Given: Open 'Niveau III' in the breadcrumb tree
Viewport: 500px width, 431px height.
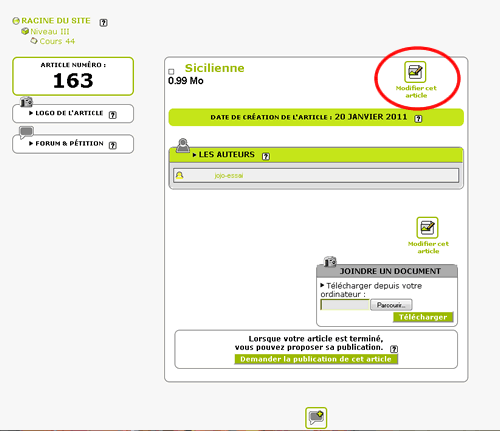Looking at the screenshot, I should 50,32.
